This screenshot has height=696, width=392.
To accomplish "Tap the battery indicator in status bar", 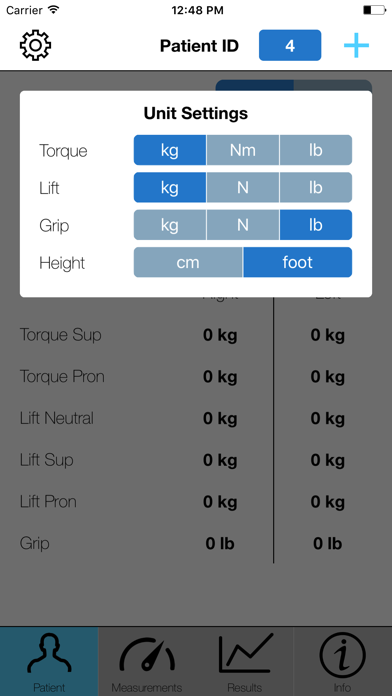I will click(374, 10).
